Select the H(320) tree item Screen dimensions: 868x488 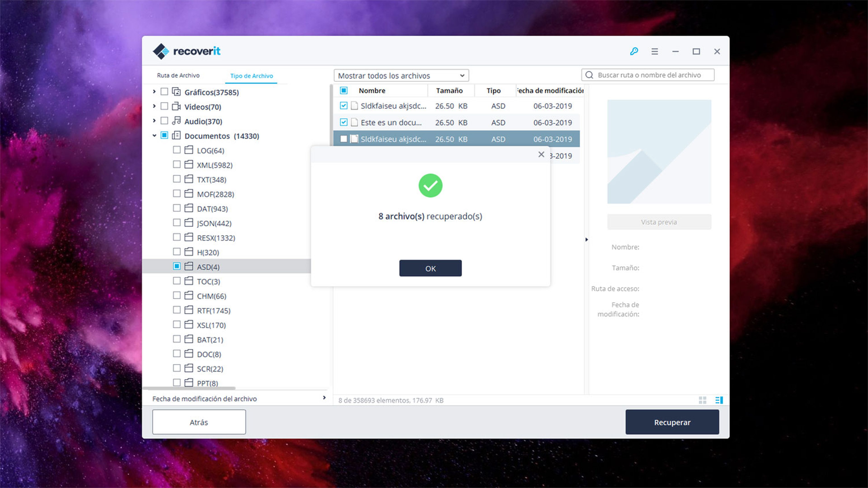click(208, 252)
